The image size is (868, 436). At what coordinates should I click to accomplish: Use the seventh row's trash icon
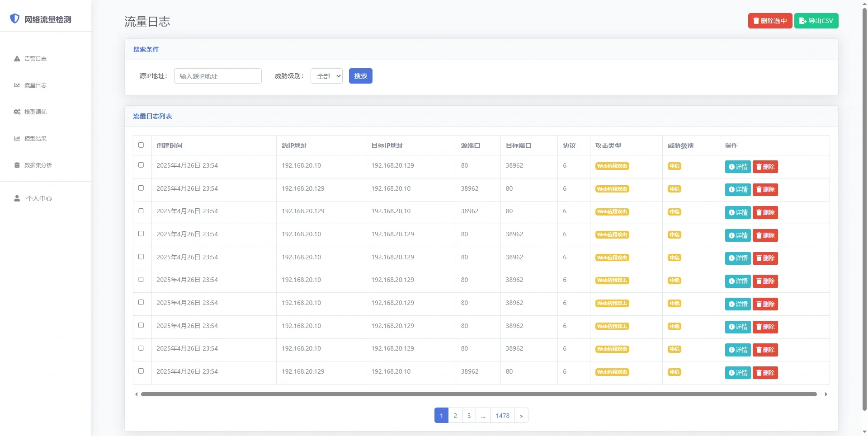759,304
